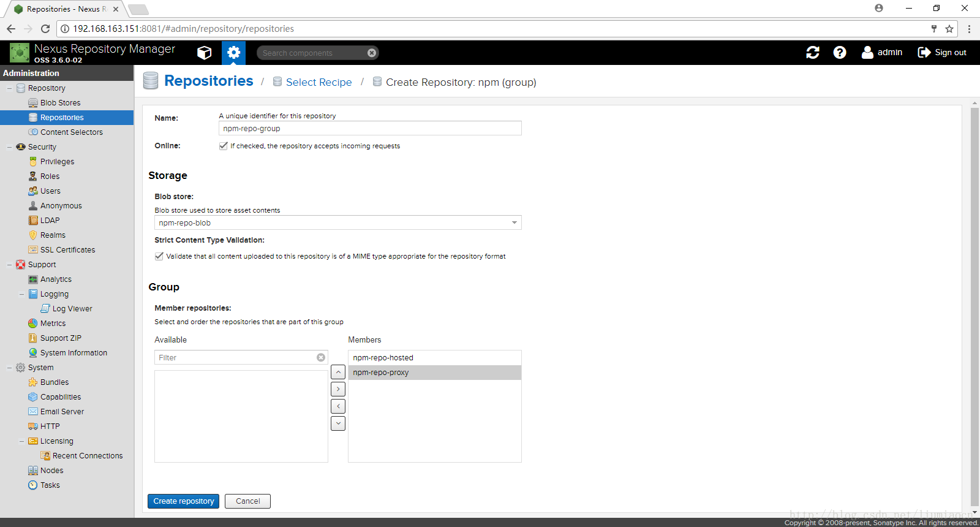
Task: Move selected member up in order
Action: (338, 372)
